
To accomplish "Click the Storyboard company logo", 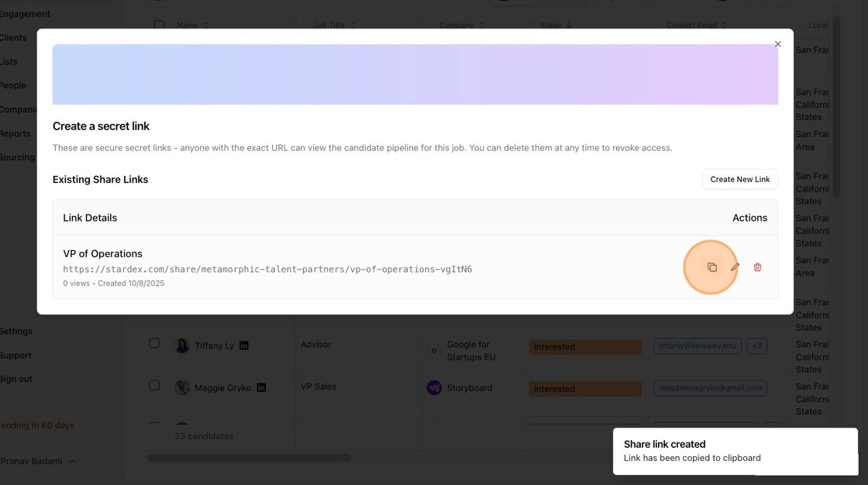I will coord(434,387).
